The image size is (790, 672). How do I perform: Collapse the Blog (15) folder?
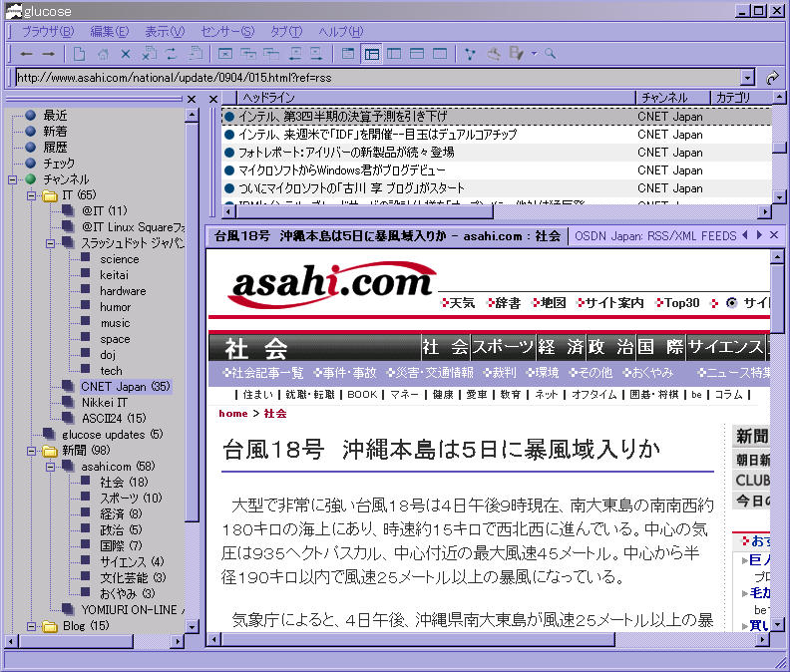(31, 627)
